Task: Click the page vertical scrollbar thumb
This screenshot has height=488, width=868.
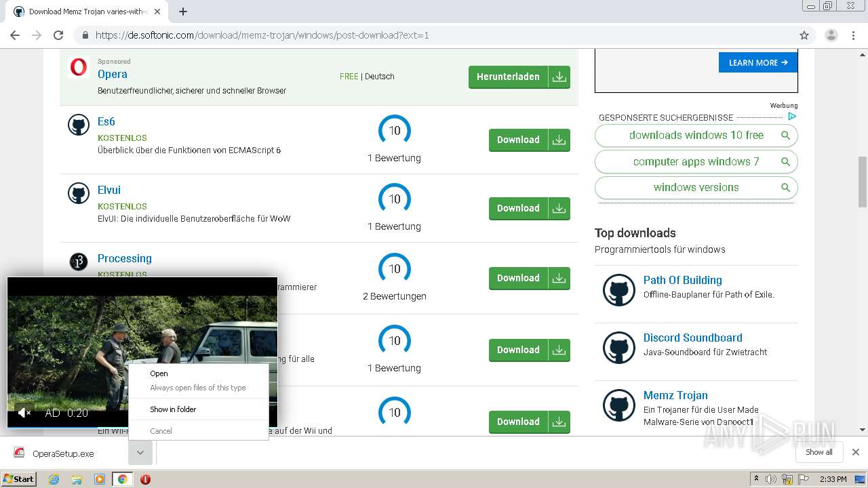Action: 863,182
